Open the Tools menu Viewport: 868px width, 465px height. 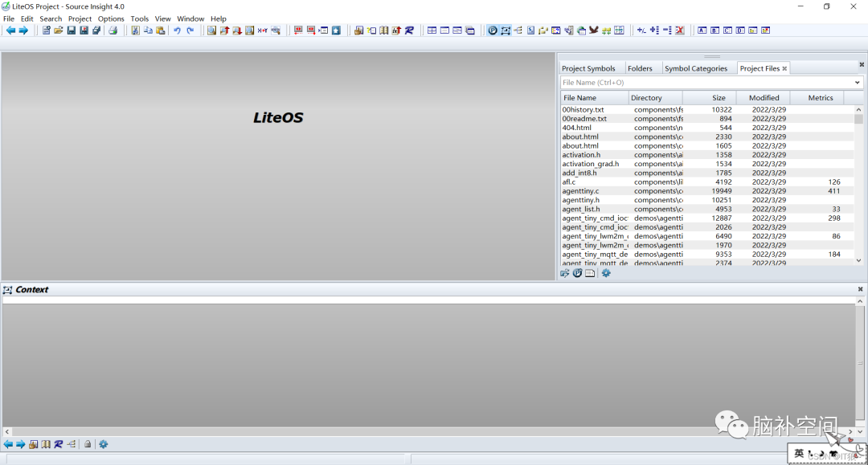pyautogui.click(x=140, y=18)
